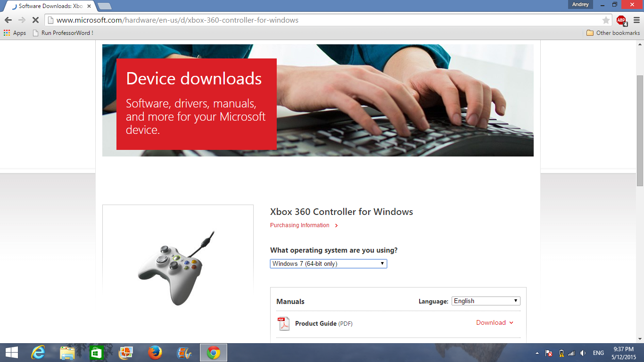
Task: Open the taskbar clock and date
Action: click(x=624, y=353)
